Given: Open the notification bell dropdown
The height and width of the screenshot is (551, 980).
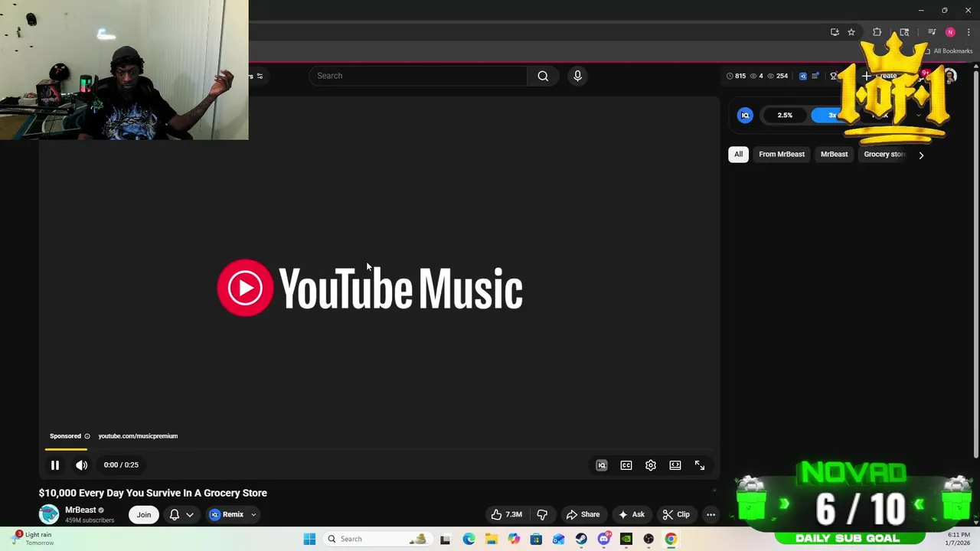Looking at the screenshot, I should coord(181,514).
